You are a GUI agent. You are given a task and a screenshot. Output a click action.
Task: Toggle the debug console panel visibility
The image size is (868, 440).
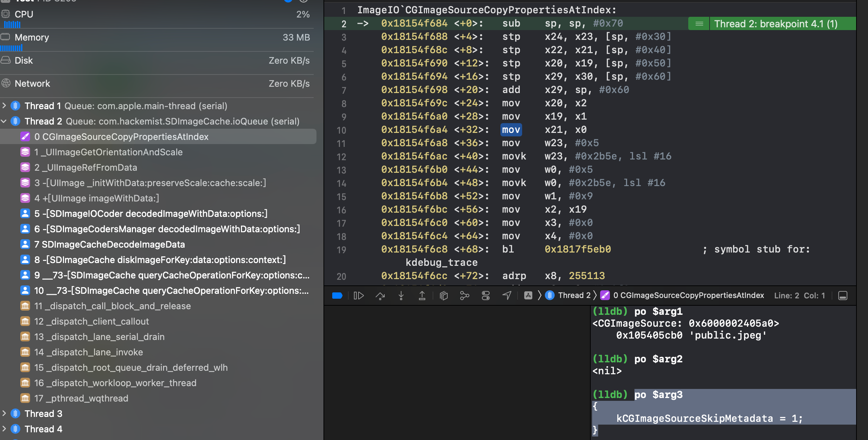click(x=843, y=296)
